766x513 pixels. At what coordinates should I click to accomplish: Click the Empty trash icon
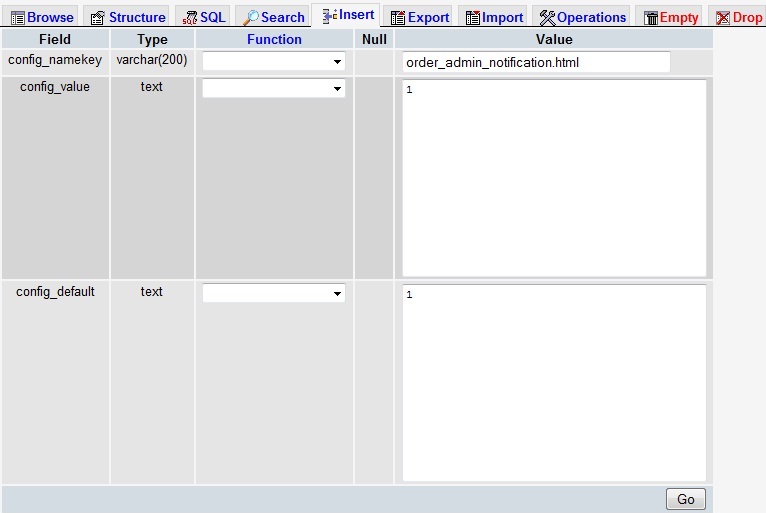[651, 18]
